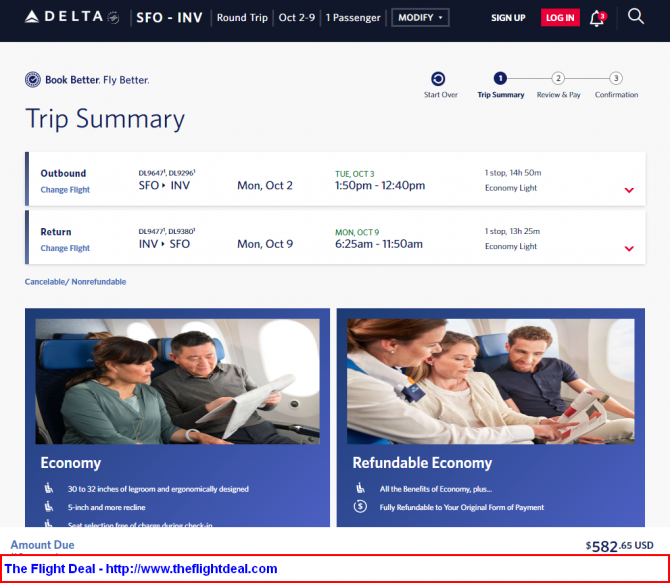Click outbound flight numbers DL9647, DL9296

[x=167, y=173]
